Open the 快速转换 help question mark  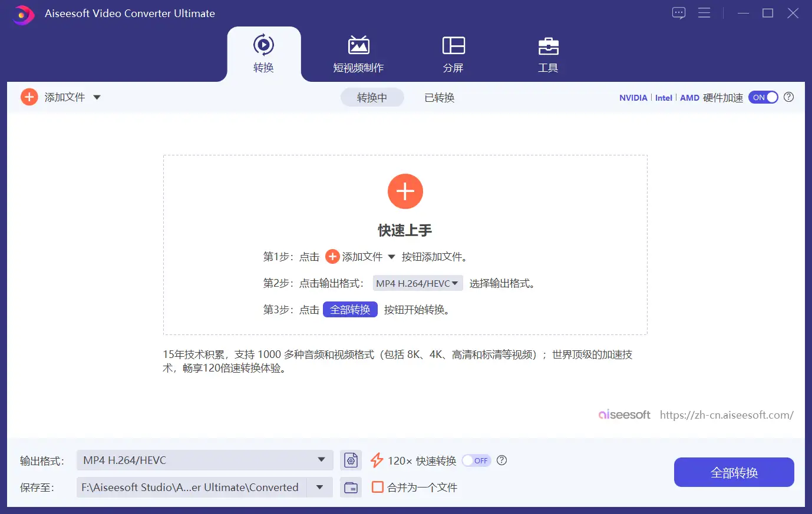(x=501, y=460)
